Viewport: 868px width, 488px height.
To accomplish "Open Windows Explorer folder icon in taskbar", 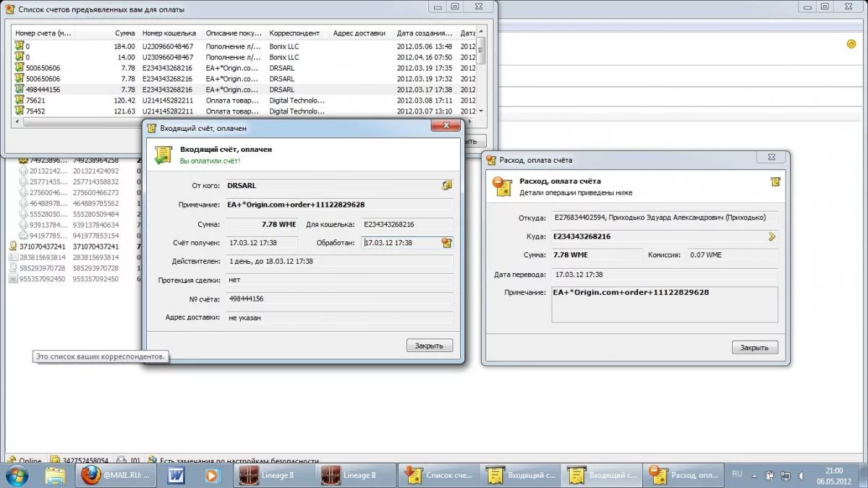I will 56,476.
